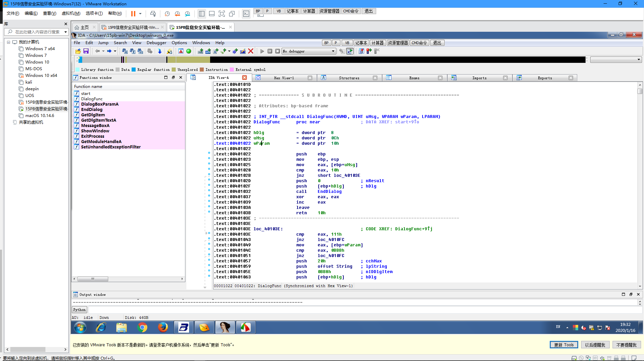
Task: Collapse the 我的计算机 tree node
Action: [9, 42]
